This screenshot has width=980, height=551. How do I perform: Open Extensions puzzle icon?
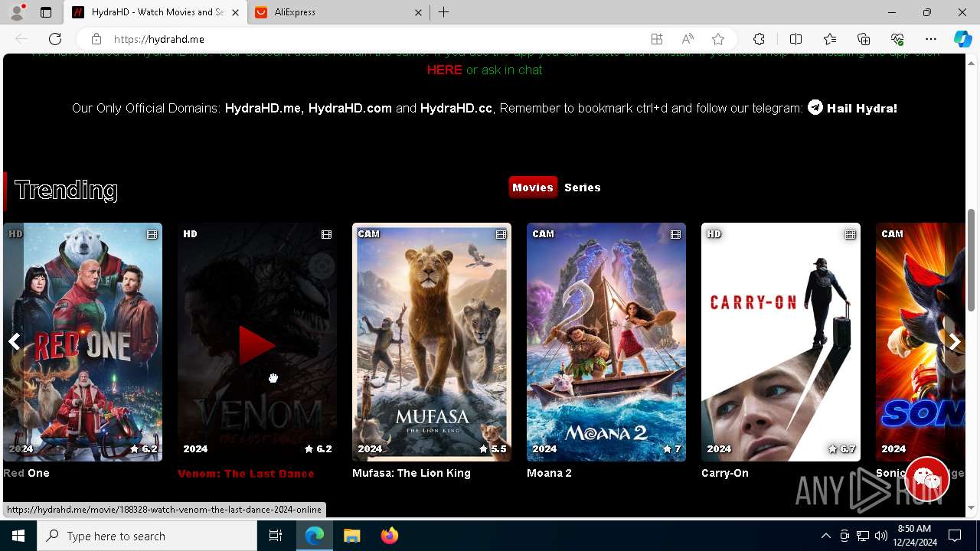click(x=759, y=39)
